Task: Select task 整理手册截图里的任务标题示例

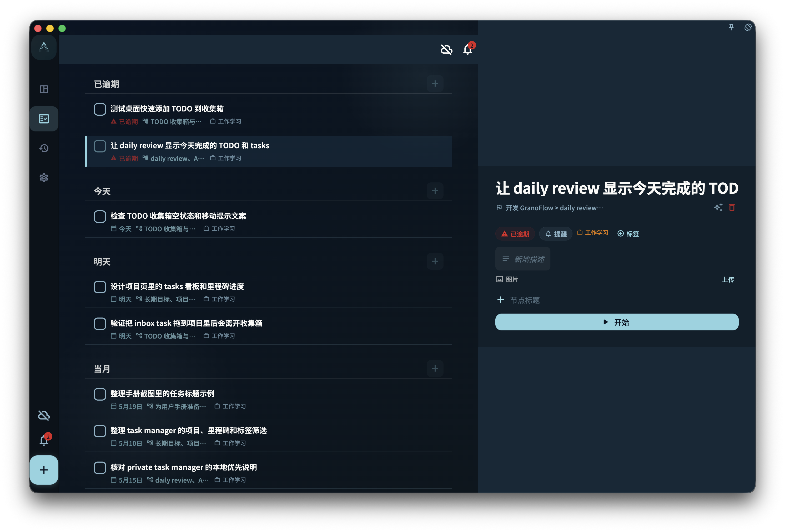Action: point(269,399)
